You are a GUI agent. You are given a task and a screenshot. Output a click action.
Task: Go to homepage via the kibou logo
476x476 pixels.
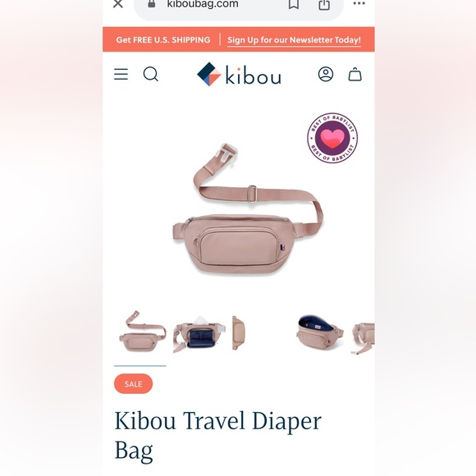coord(239,74)
